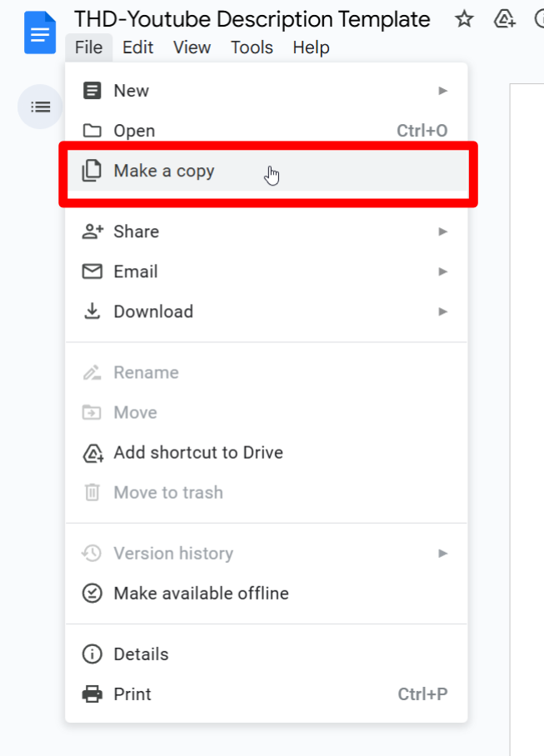The height and width of the screenshot is (756, 544).
Task: Expand the Share submenu arrow
Action: pyautogui.click(x=443, y=231)
